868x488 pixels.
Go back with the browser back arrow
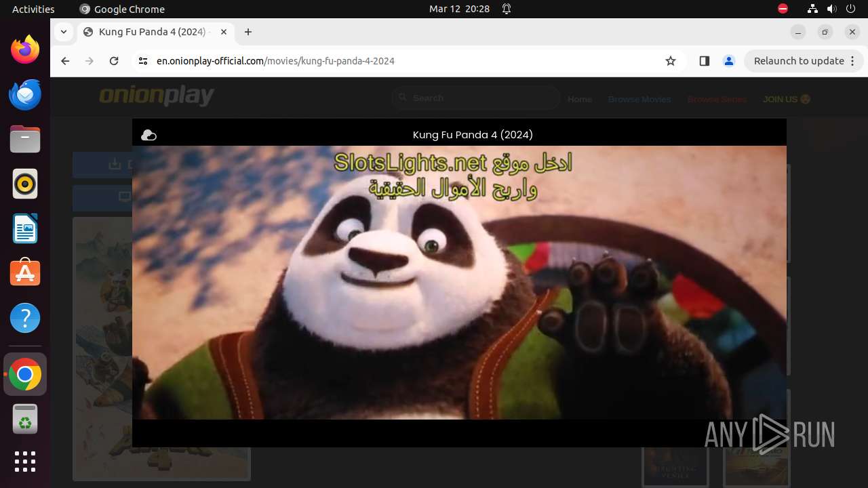coord(65,61)
